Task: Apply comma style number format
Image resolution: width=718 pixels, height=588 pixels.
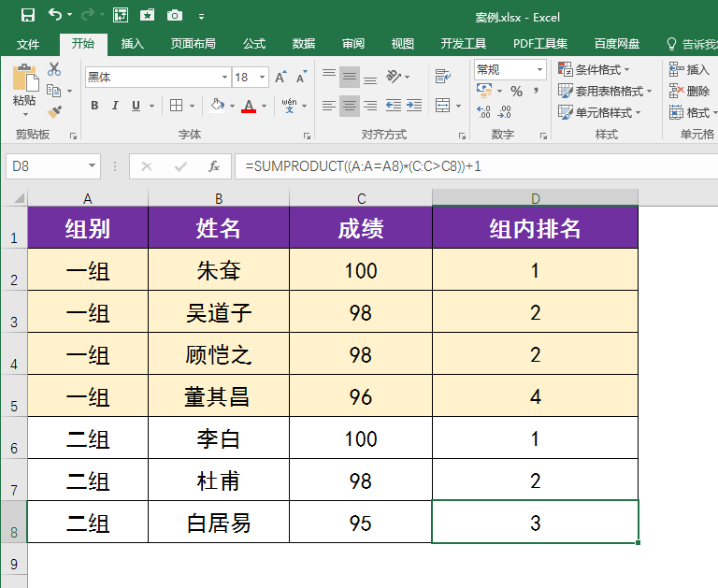Action: pyautogui.click(x=536, y=91)
